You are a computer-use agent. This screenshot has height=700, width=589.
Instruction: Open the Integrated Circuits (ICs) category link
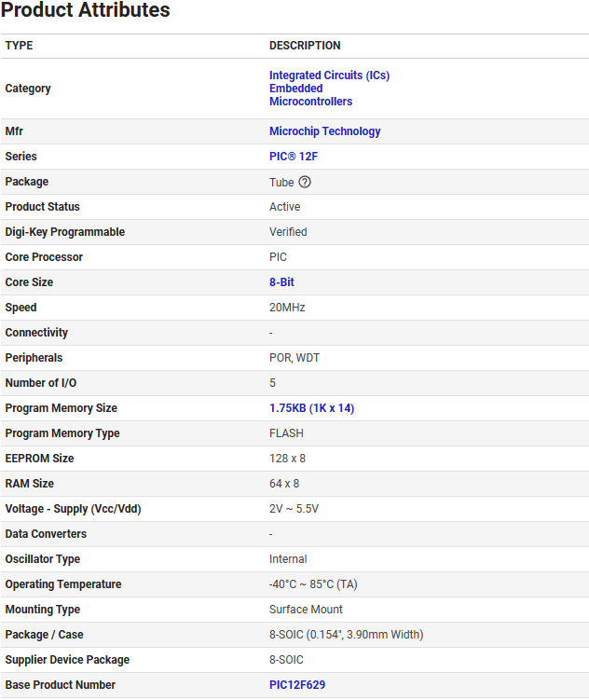tap(329, 75)
